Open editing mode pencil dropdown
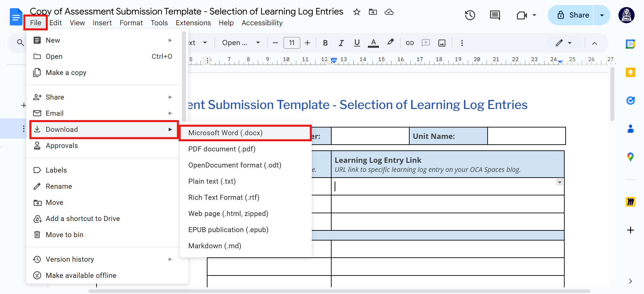Screen dimensions: 644x294 tap(564, 43)
